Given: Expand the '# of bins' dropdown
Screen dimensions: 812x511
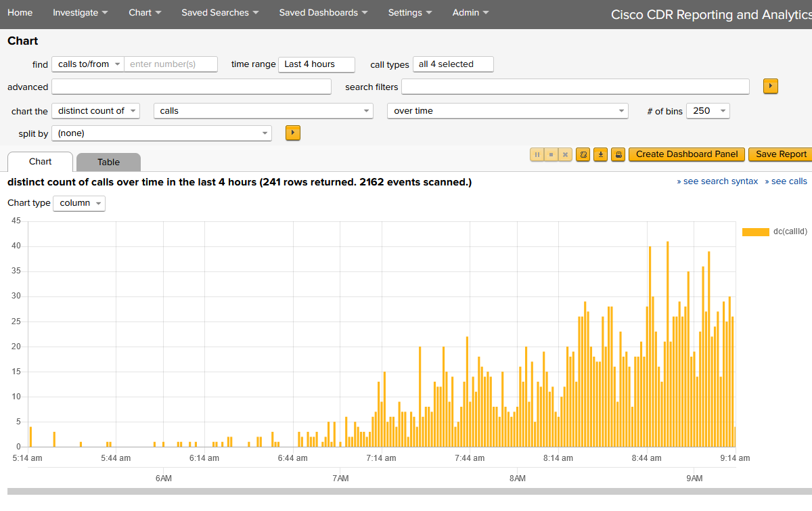Looking at the screenshot, I should pyautogui.click(x=708, y=110).
